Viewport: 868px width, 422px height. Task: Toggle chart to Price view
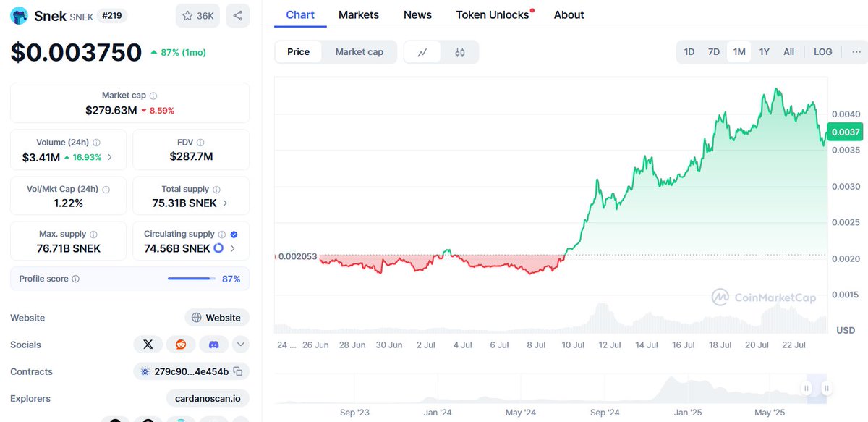pyautogui.click(x=298, y=52)
